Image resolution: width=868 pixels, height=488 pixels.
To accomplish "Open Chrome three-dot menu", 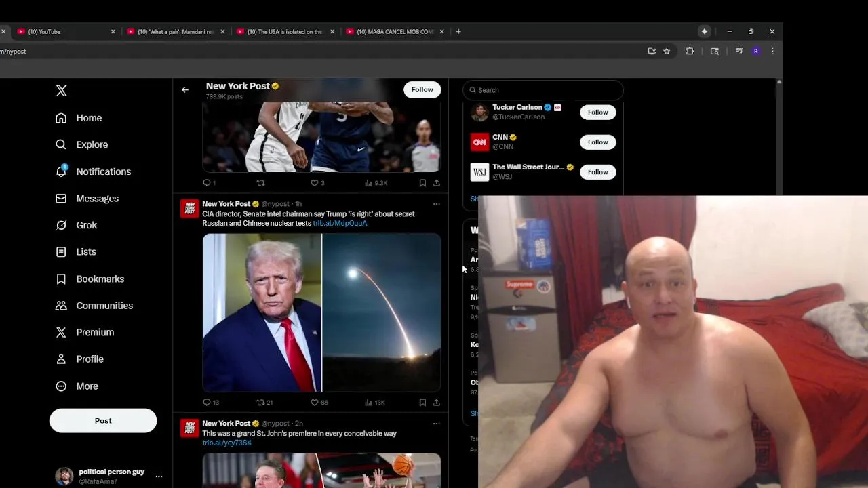I will click(x=772, y=51).
